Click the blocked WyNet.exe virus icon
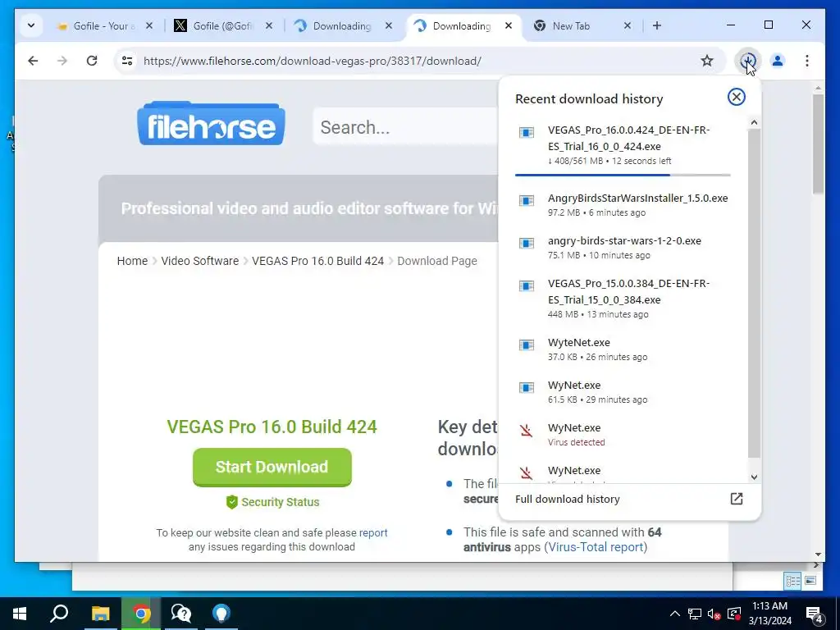 pyautogui.click(x=526, y=430)
